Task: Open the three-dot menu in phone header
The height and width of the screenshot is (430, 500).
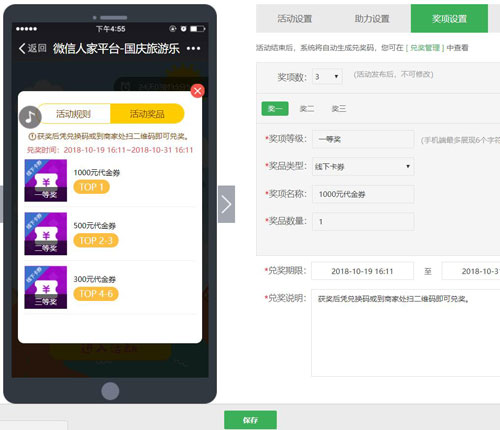Action: click(193, 49)
